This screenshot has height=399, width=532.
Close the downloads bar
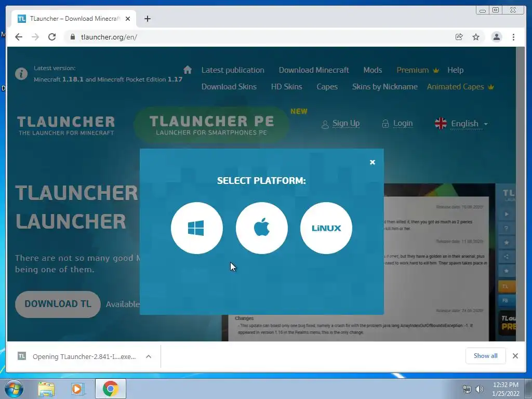coord(515,356)
